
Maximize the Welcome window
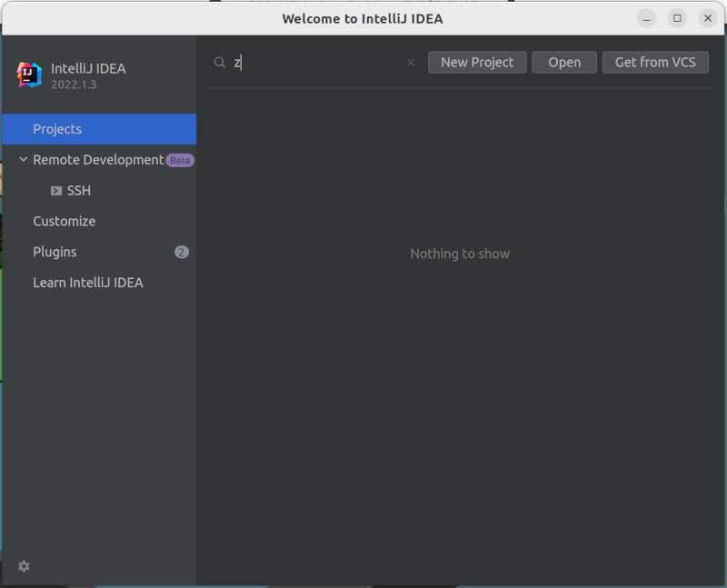tap(677, 18)
